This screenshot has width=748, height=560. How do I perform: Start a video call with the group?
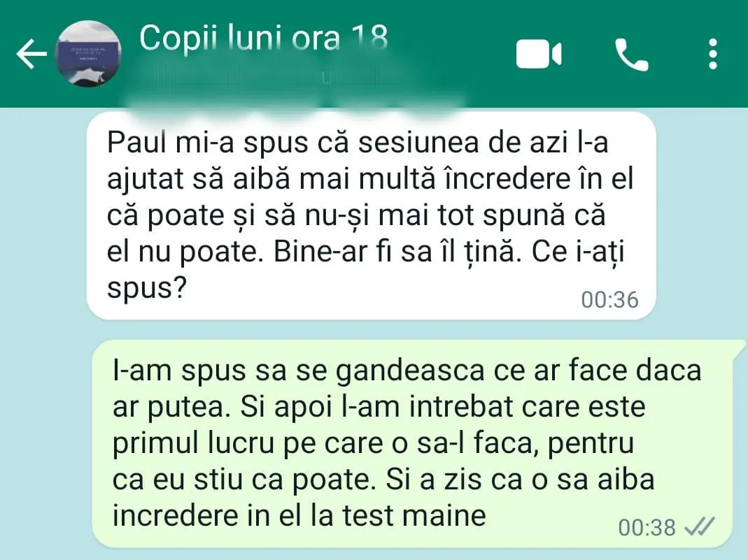point(539,54)
